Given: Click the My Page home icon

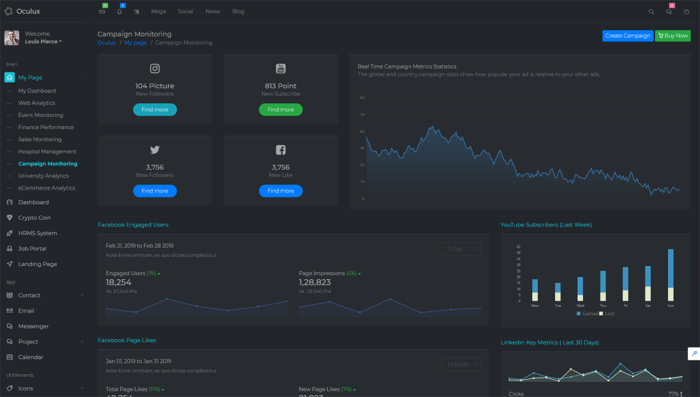Looking at the screenshot, I should 9,77.
